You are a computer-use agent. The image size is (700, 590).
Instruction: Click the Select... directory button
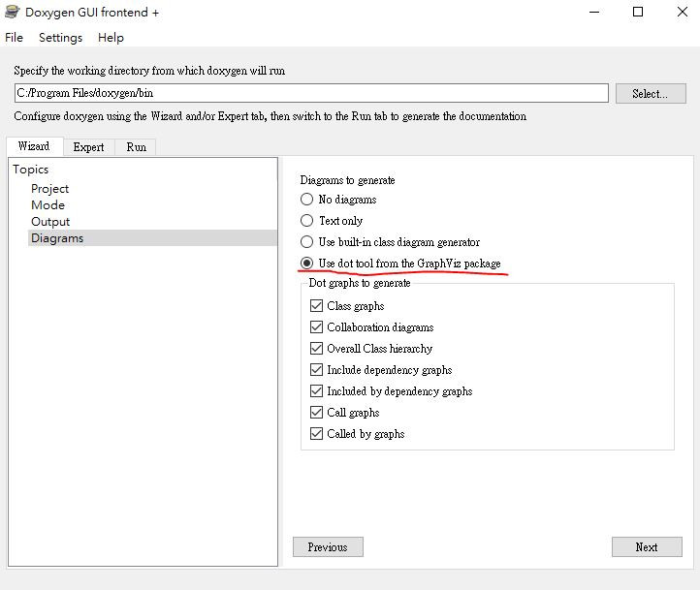click(651, 94)
